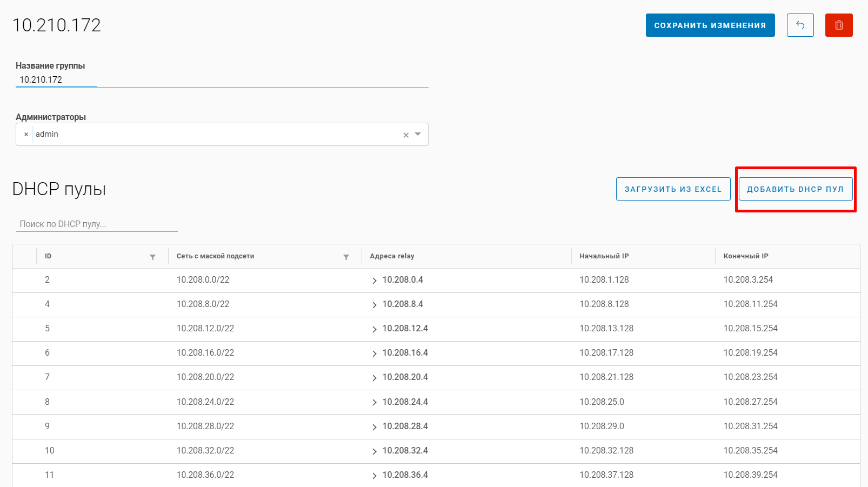Expand relay addresses for 10.208.0.4
This screenshot has width=868, height=487.
[374, 281]
